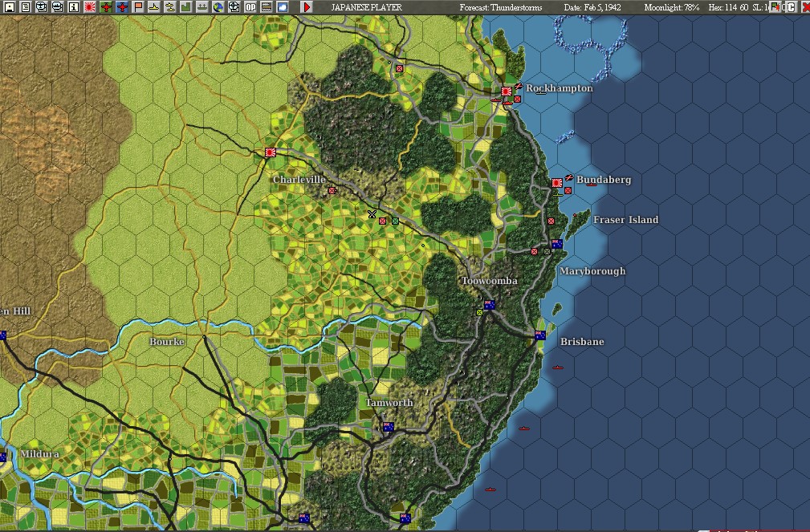The image size is (810, 532).
Task: Click the floppy disk save game icon
Action: coord(10,6)
